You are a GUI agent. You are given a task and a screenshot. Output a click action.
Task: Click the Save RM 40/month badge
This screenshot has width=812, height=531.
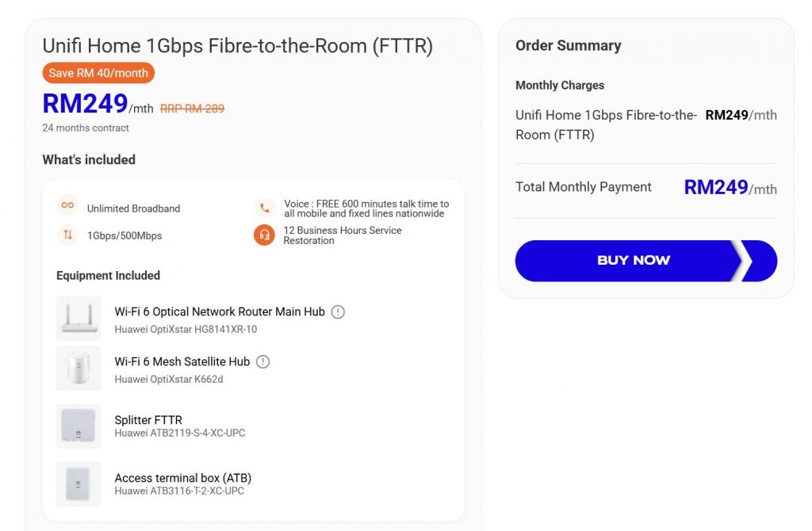[x=98, y=73]
